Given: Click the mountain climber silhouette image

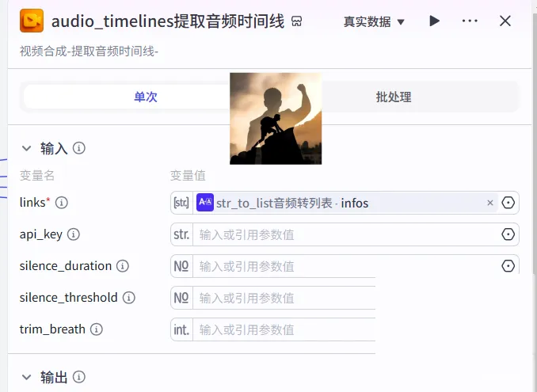Looking at the screenshot, I should coord(276,119).
